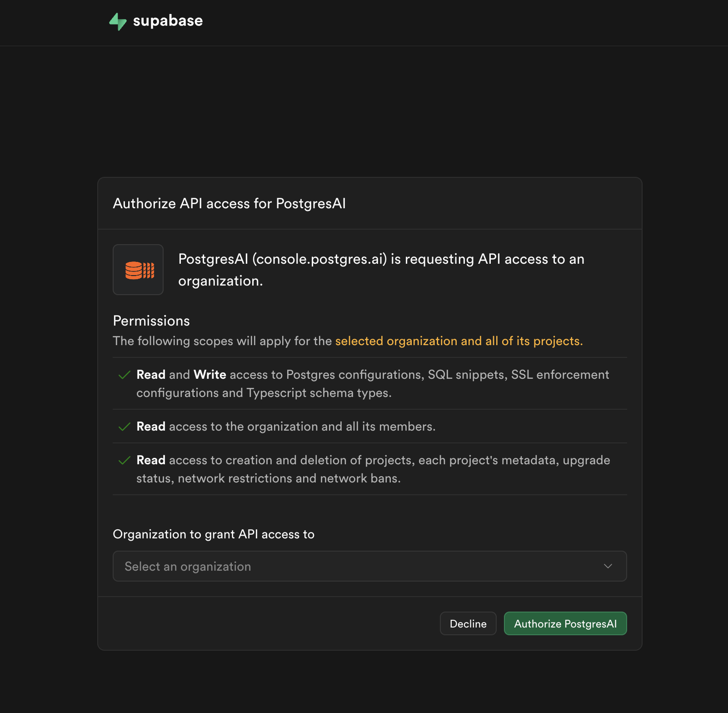Click the highlighted selected organization text
The height and width of the screenshot is (713, 728).
click(459, 341)
